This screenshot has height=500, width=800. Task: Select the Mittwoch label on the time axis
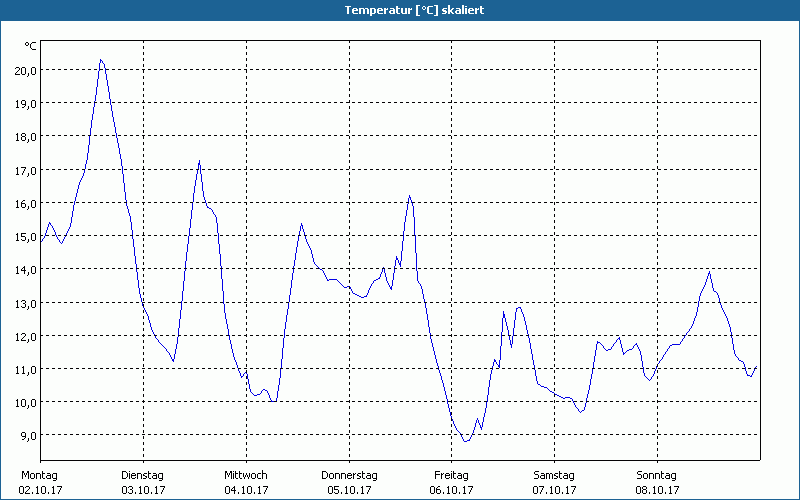point(245,475)
